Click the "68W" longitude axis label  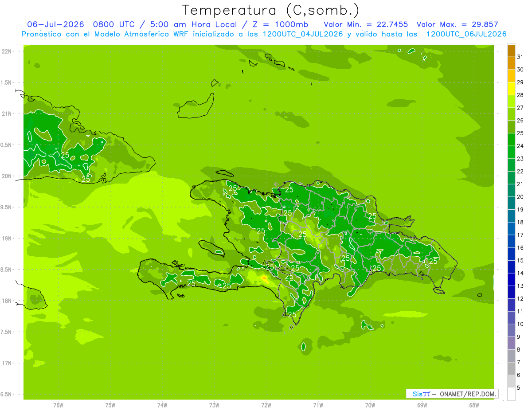[474, 405]
